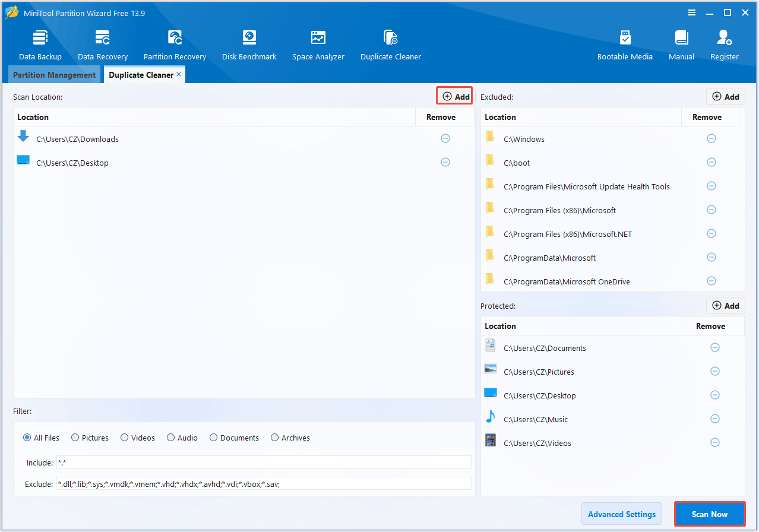
Task: Remove Microsoft.NET folder from excluded list
Action: (711, 233)
